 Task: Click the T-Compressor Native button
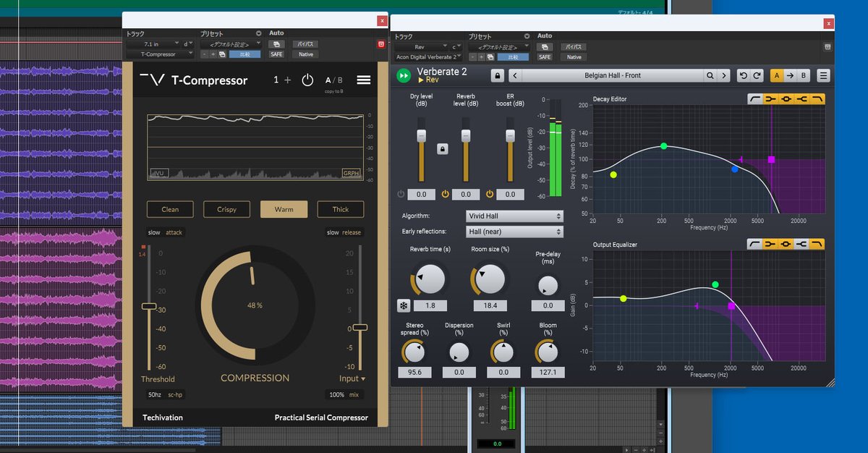pos(305,54)
